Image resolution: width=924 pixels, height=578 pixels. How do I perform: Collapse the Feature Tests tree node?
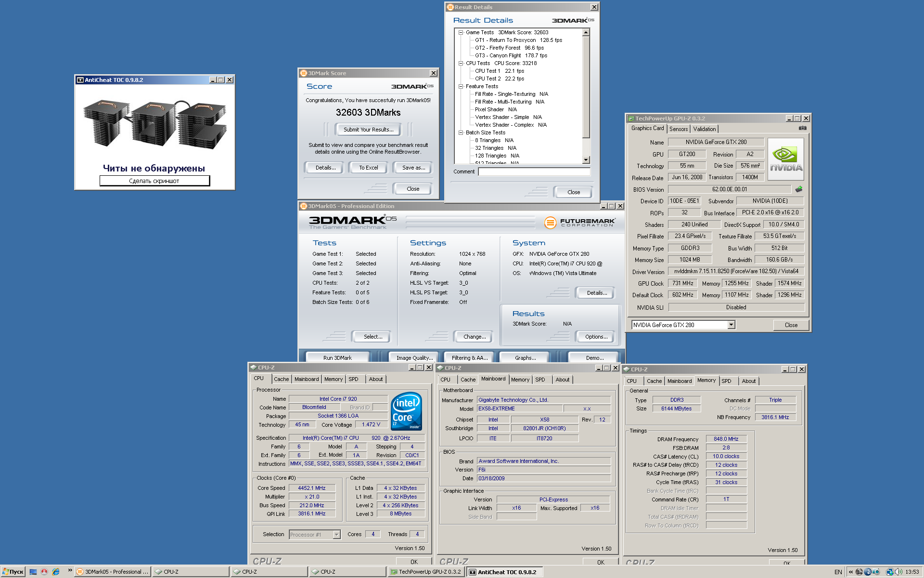[461, 87]
